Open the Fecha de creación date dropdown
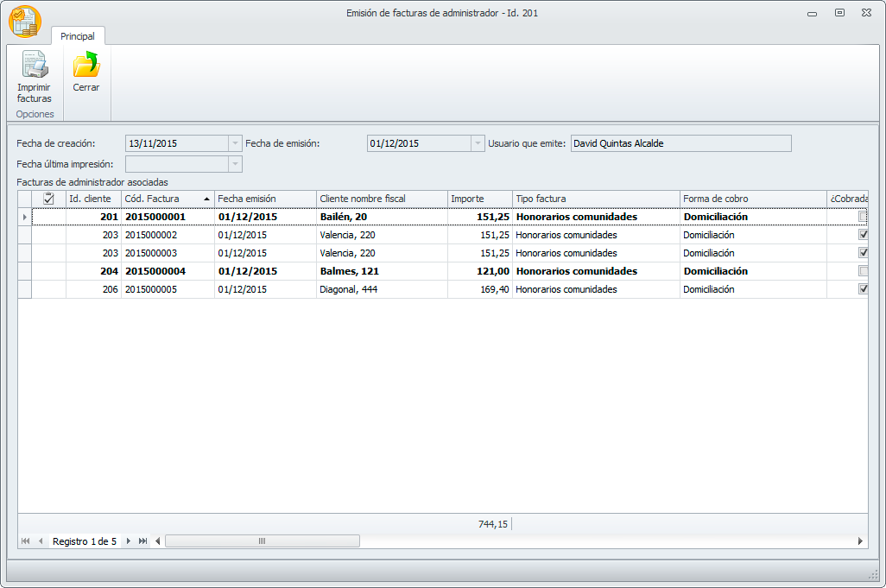Screen dimensions: 886x588 tap(235, 143)
